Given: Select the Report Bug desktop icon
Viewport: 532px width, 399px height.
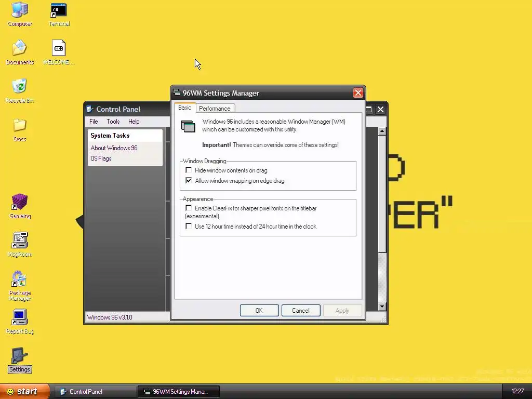Looking at the screenshot, I should pos(20,322).
